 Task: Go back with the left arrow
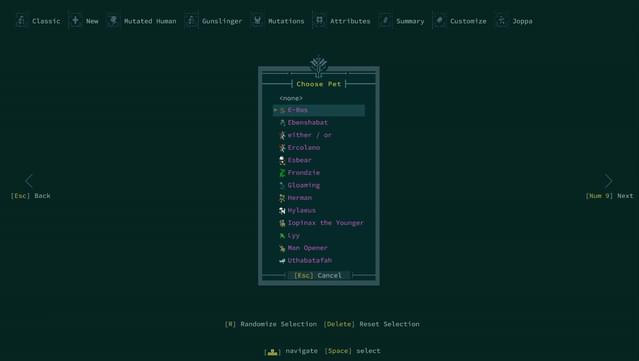point(29,181)
